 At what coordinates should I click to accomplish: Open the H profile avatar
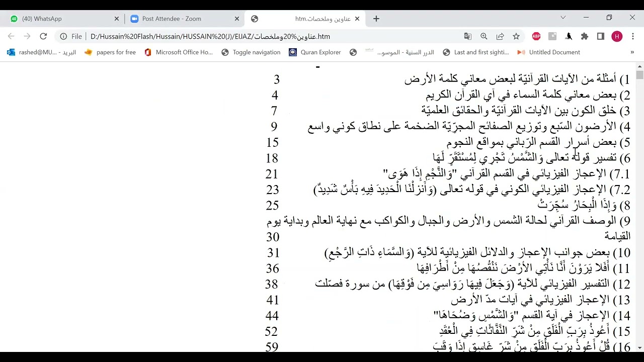617,36
